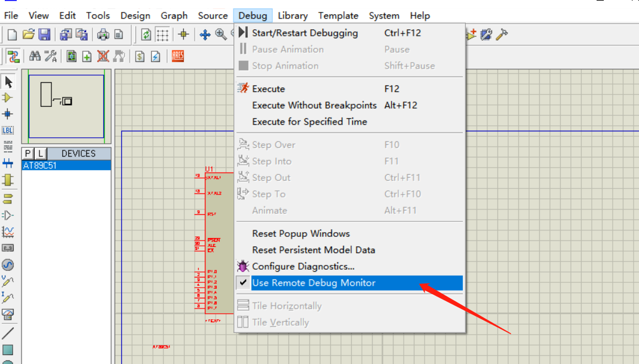Open an existing design with folder icon
The width and height of the screenshot is (639, 364).
[28, 35]
